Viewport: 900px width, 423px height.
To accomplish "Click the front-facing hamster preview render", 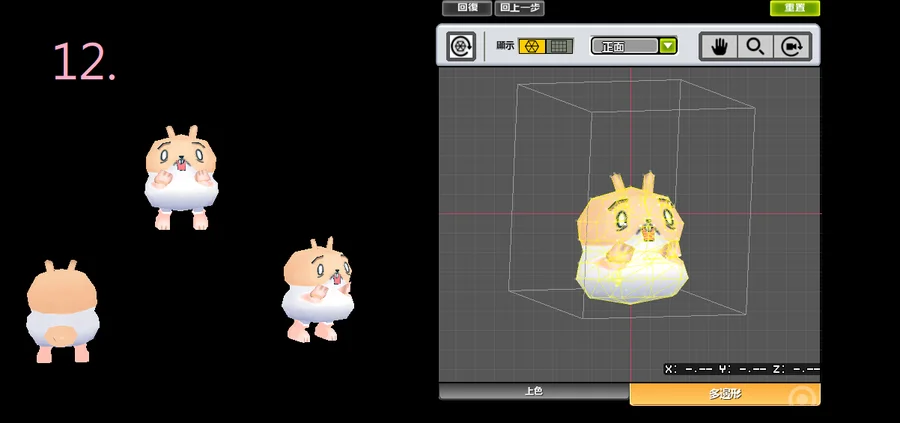I will (x=181, y=178).
